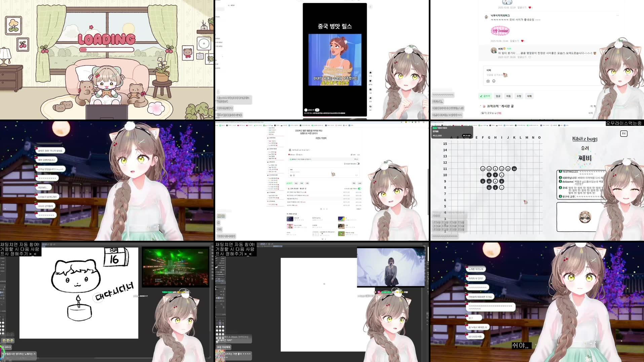
Task: Click empty heart on 버피 reply
Action: pos(530,57)
